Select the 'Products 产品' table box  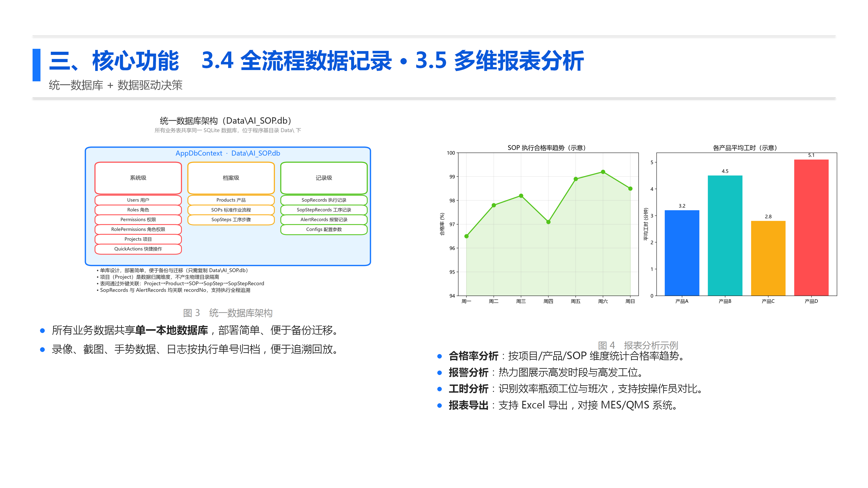[x=231, y=200]
